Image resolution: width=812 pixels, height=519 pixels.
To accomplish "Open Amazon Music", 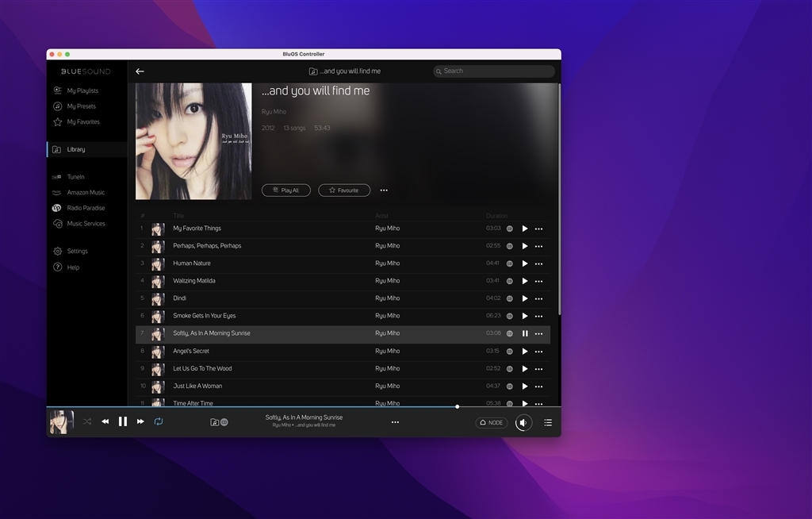I will 85,192.
